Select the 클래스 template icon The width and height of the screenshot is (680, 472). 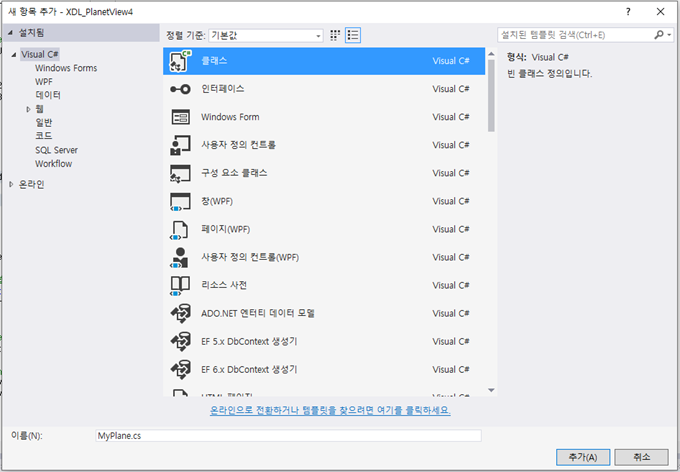point(180,61)
